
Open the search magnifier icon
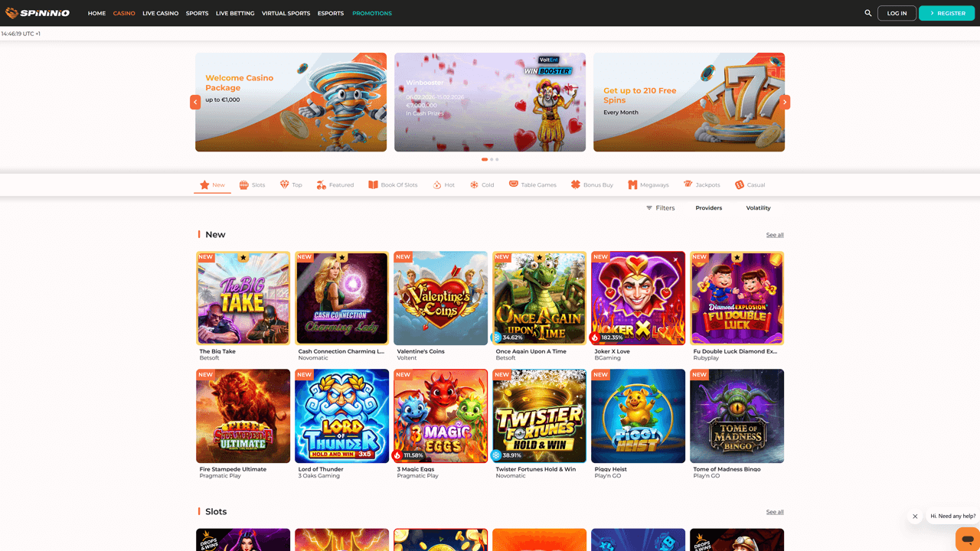click(x=868, y=13)
